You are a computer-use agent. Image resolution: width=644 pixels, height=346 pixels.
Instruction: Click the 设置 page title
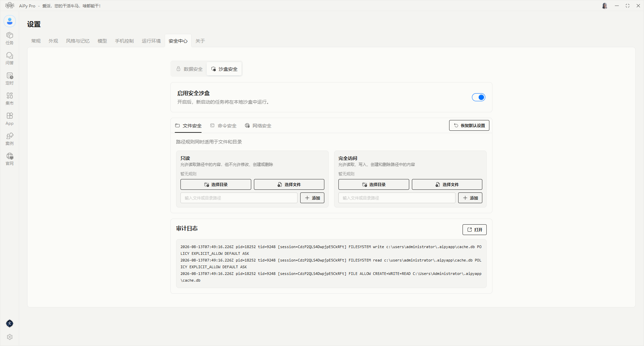[34, 24]
